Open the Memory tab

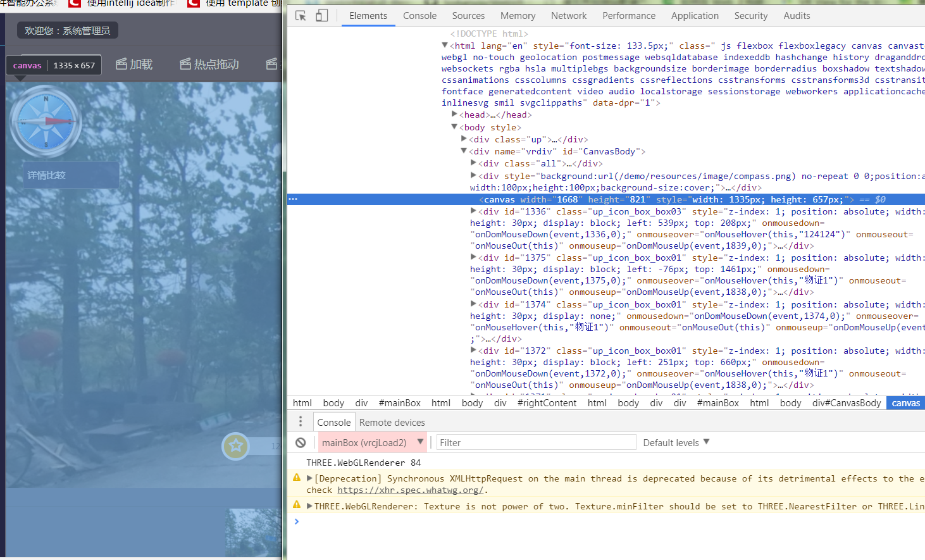518,16
